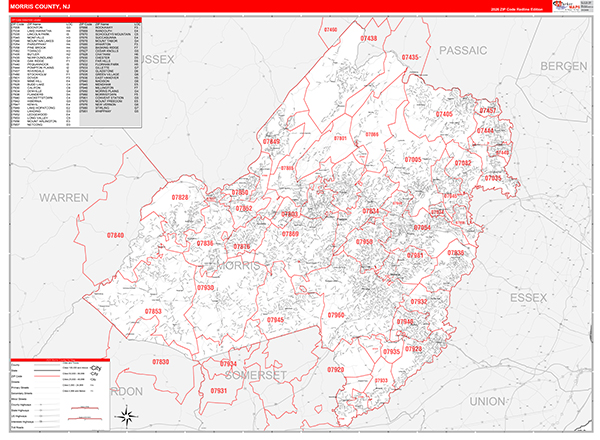Select ZIP code 07830 label

tap(161, 362)
